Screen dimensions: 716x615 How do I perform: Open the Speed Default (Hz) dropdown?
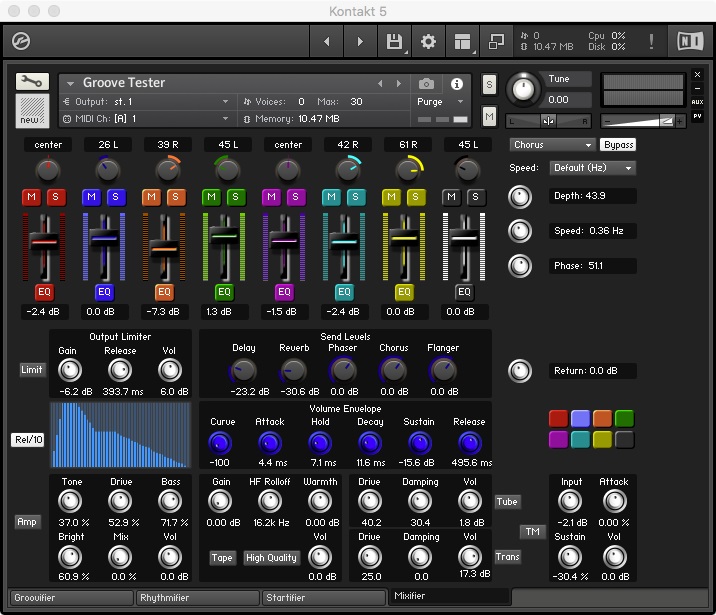point(592,168)
